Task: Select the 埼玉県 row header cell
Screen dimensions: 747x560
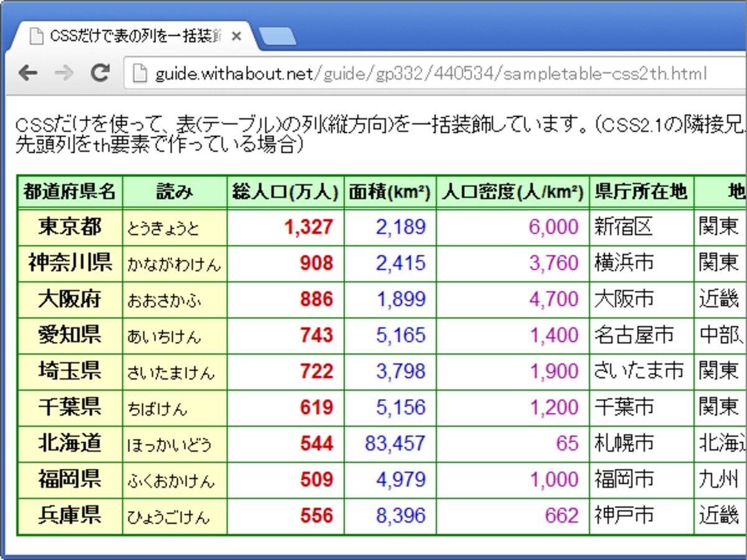Action: pos(70,371)
